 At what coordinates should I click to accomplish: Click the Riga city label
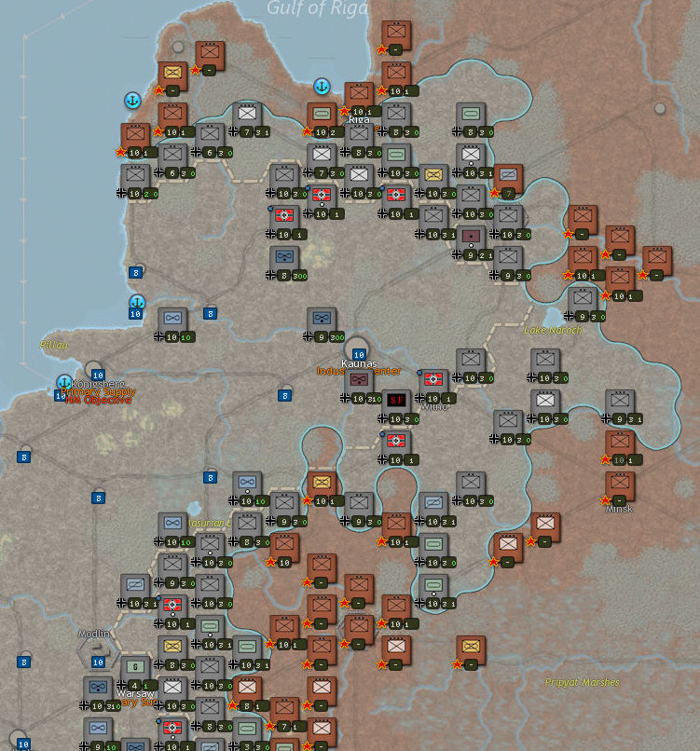point(359,119)
